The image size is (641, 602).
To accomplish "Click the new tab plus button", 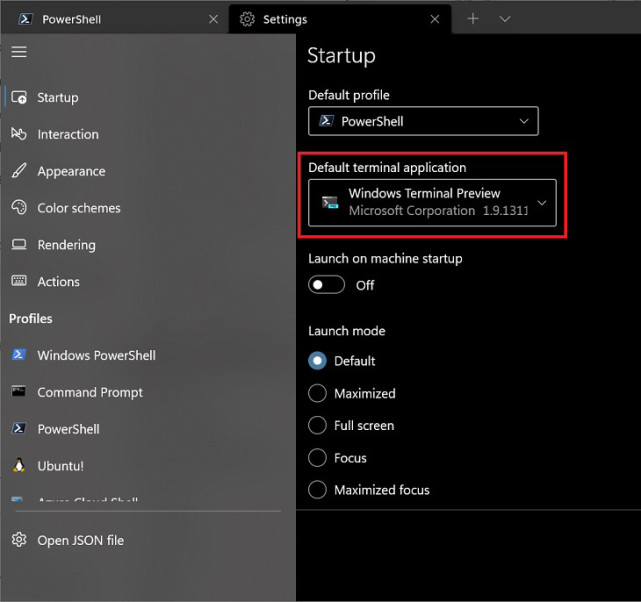I will 473,19.
